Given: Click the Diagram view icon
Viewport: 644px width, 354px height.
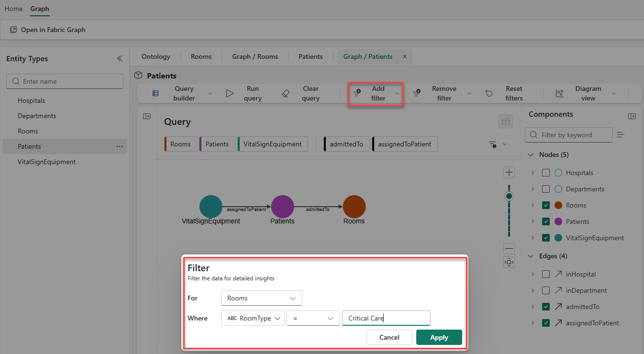Looking at the screenshot, I should [559, 93].
